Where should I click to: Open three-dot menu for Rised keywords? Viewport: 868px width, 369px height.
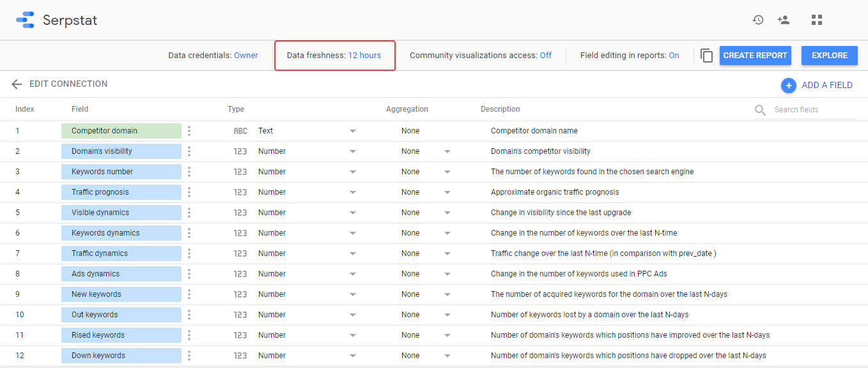click(189, 335)
